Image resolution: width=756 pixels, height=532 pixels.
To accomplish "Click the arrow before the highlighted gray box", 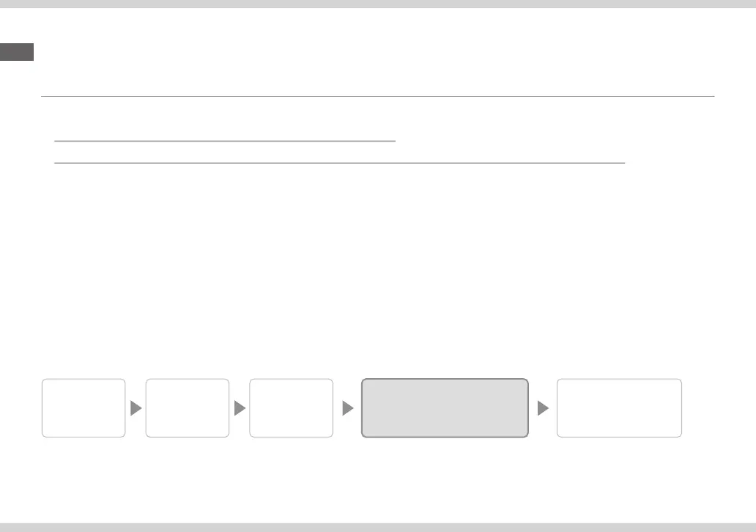I will (x=348, y=409).
